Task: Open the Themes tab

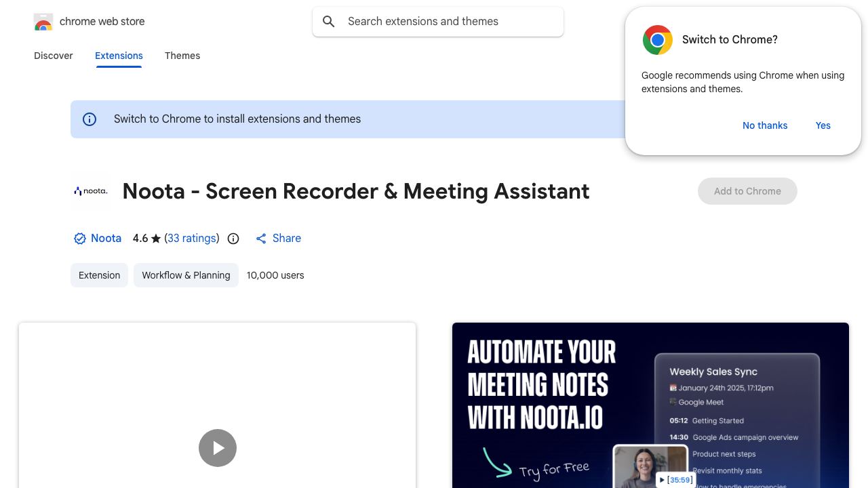Action: click(x=182, y=56)
